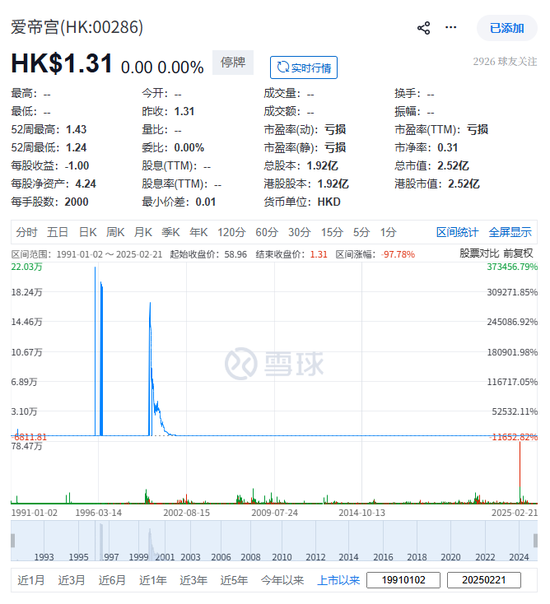The width and height of the screenshot is (550, 604).
Task: Switch to the 年K chart tab
Action: coord(198,232)
